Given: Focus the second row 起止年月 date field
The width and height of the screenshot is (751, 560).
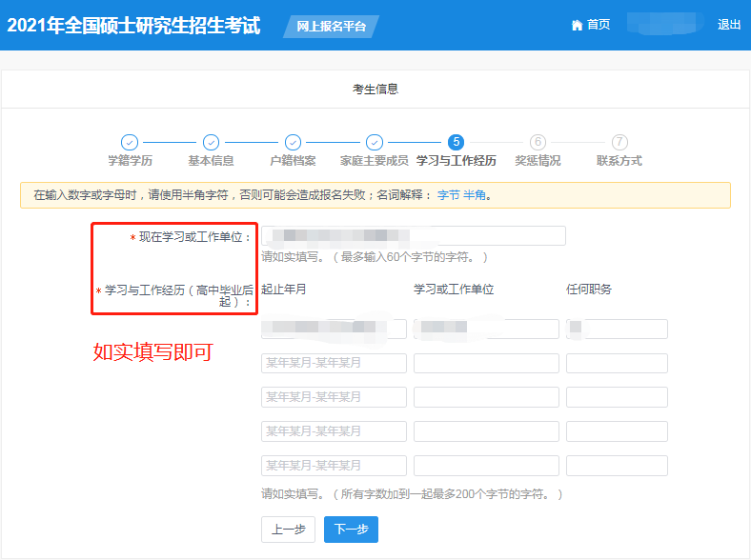Looking at the screenshot, I should tap(334, 364).
